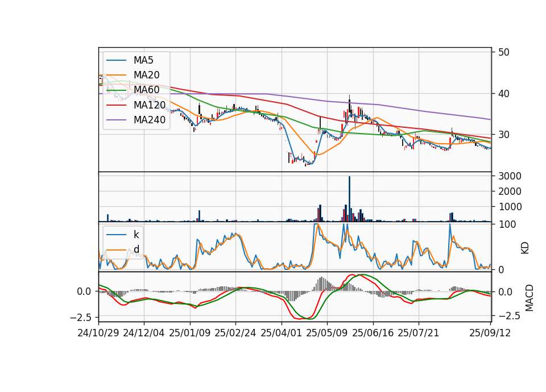Viewport: 546px width, 392px height.
Task: Click the orange MA20 legend line swatch
Action: (x=117, y=75)
